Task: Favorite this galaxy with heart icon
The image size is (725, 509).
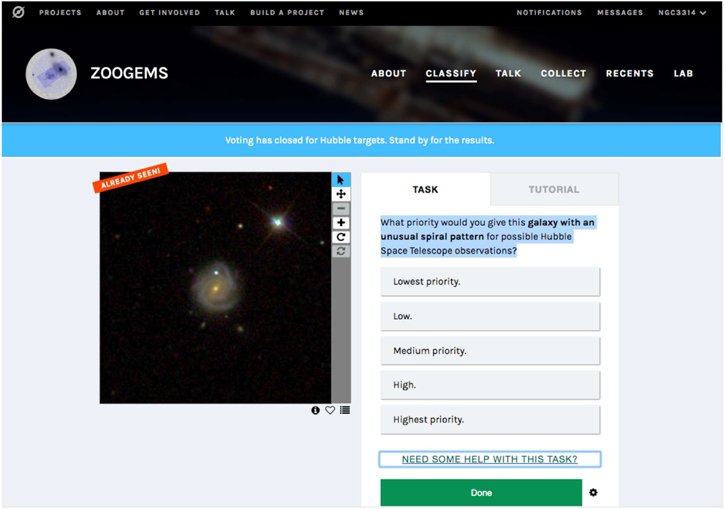Action: click(x=330, y=410)
